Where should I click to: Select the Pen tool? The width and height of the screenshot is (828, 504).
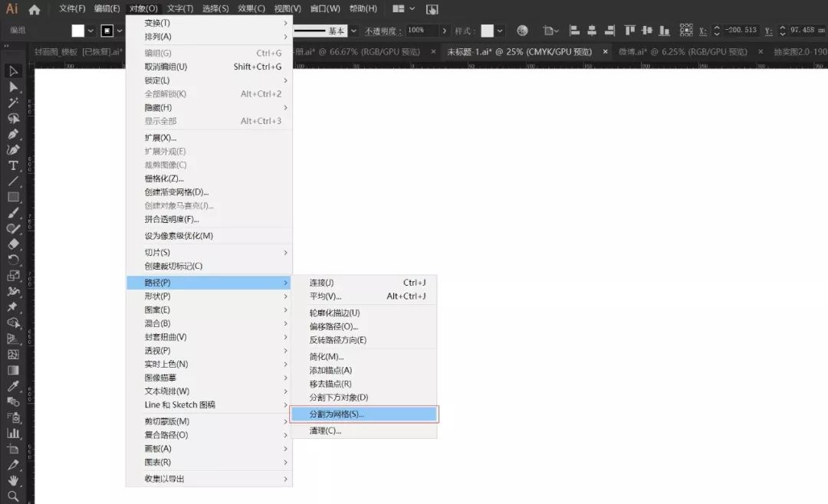click(x=13, y=134)
